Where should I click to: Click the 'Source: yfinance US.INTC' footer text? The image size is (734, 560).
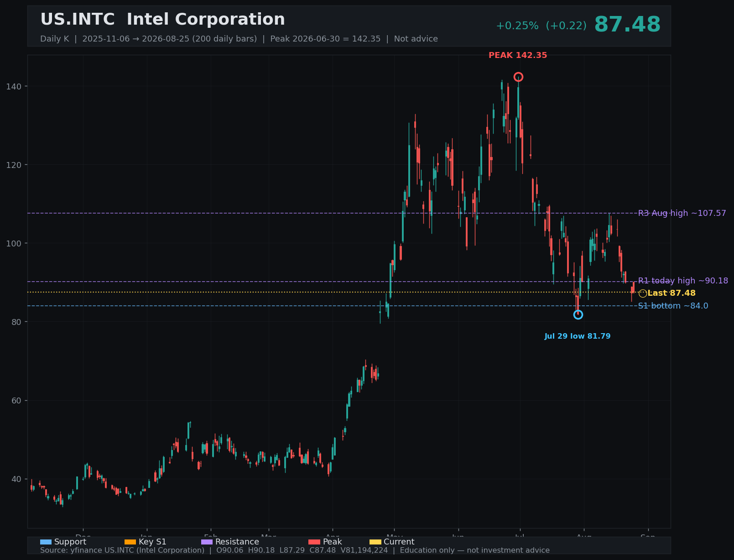click(295, 550)
